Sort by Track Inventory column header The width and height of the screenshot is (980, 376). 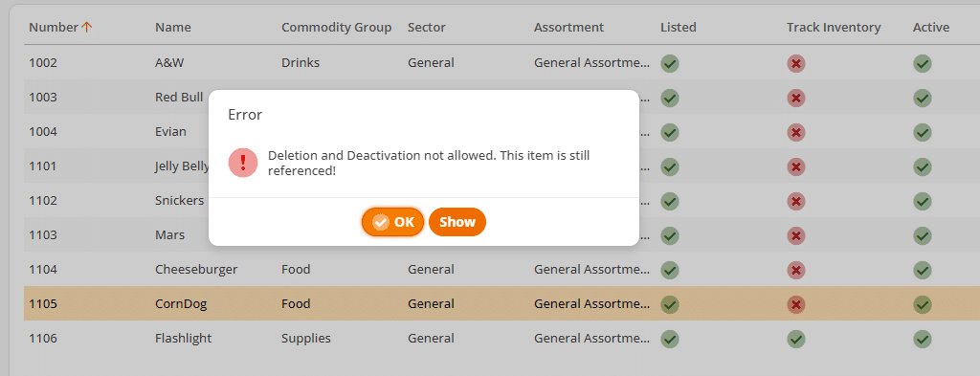834,28
